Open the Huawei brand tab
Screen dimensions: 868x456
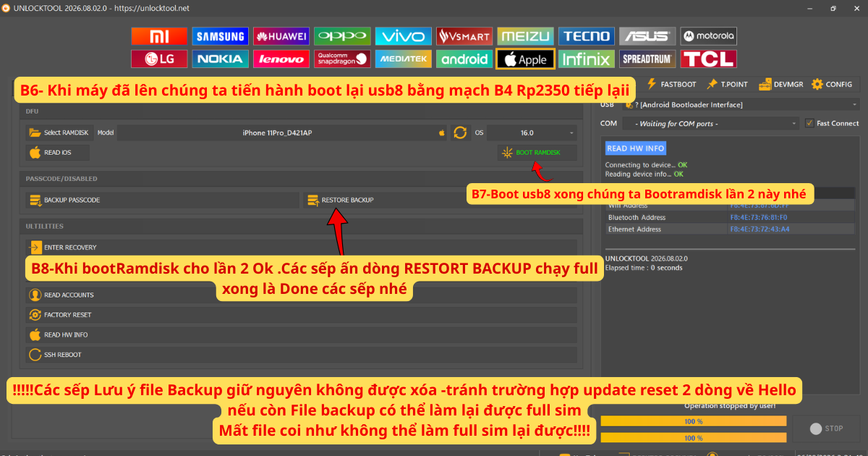pyautogui.click(x=281, y=36)
